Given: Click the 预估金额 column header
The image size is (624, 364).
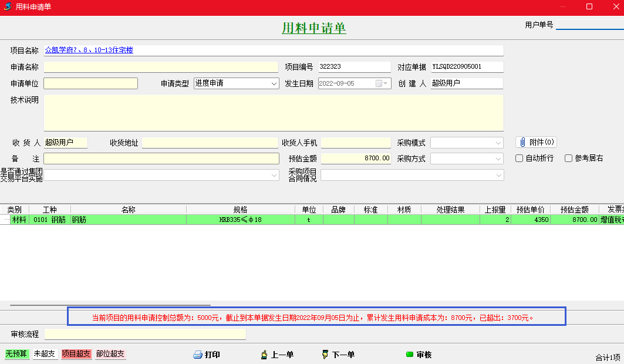Looking at the screenshot, I should click(x=574, y=210).
